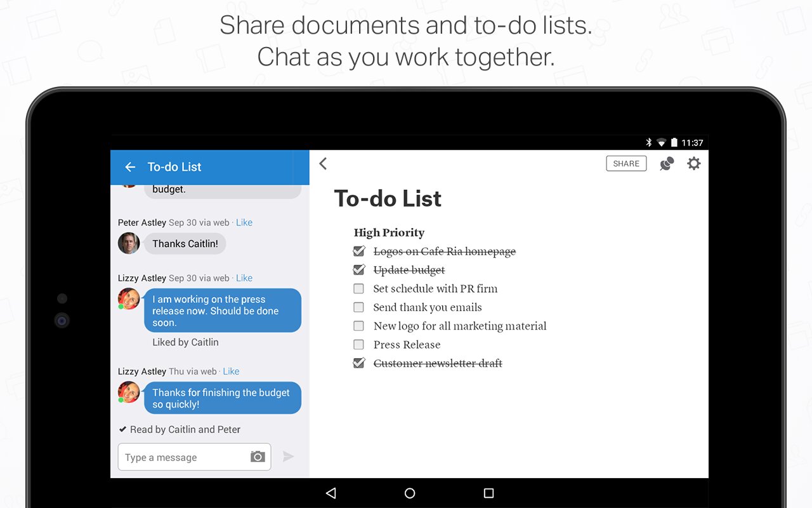Click the SHARE button

coord(626,164)
